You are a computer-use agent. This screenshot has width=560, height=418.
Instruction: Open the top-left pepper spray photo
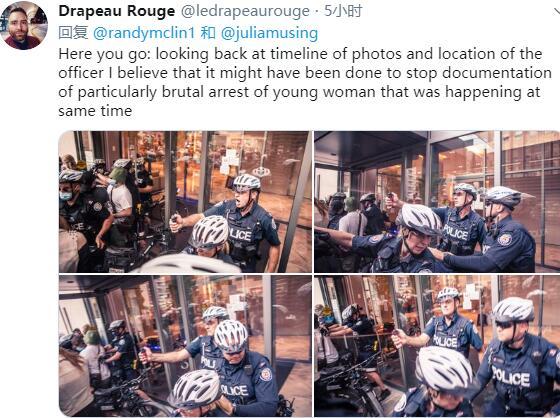pos(185,202)
